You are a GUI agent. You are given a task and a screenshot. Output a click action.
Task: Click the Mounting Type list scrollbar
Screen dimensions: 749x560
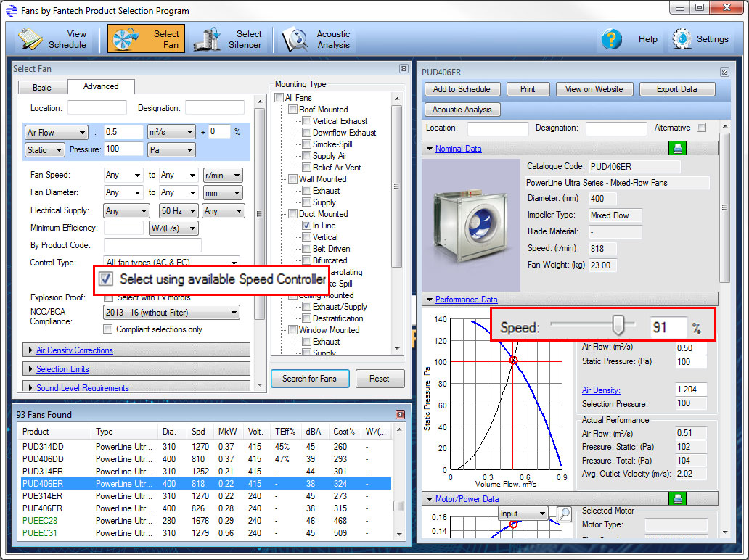[x=396, y=186]
